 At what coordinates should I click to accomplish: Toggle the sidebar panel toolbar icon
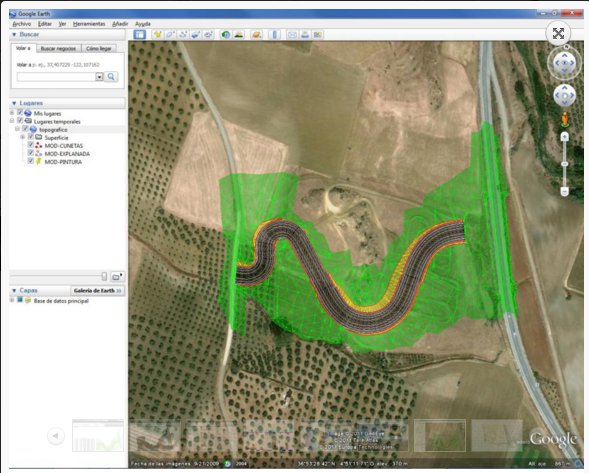[x=140, y=35]
